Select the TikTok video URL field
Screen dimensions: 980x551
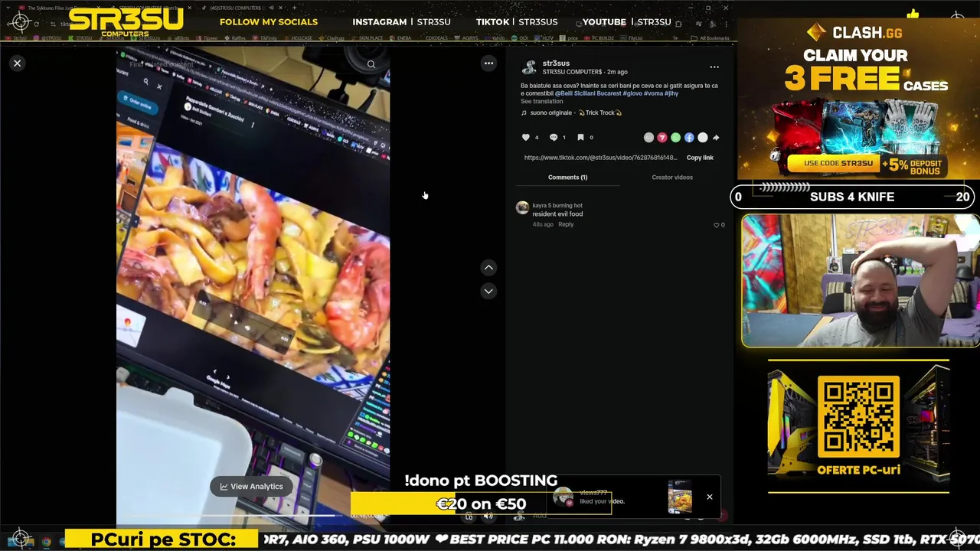(x=600, y=158)
